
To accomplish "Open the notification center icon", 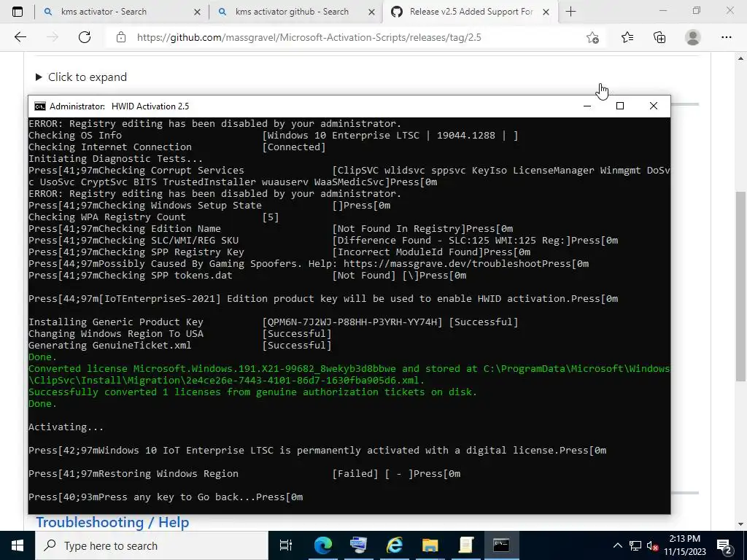I will tap(724, 545).
